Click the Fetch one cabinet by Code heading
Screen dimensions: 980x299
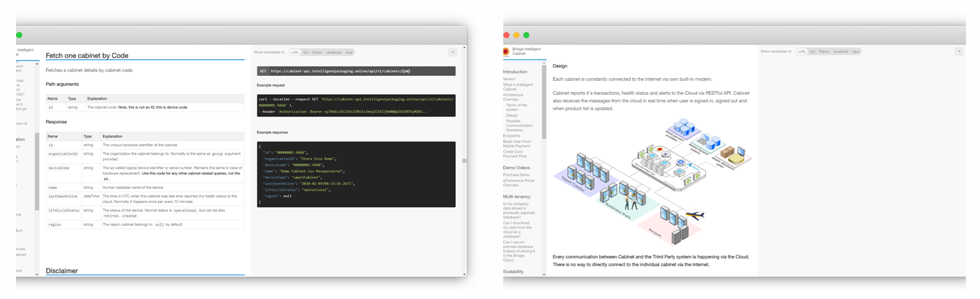87,56
